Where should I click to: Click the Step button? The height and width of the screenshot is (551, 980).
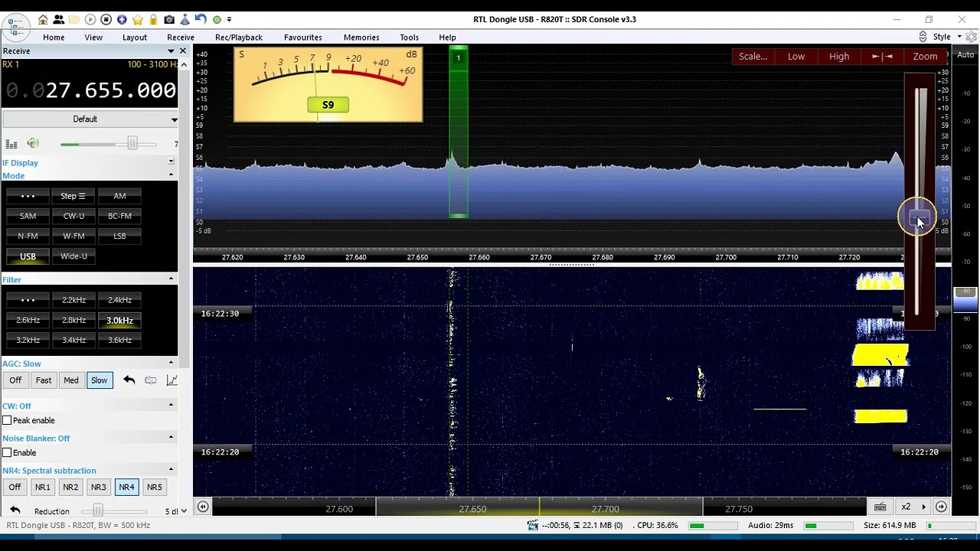point(73,196)
